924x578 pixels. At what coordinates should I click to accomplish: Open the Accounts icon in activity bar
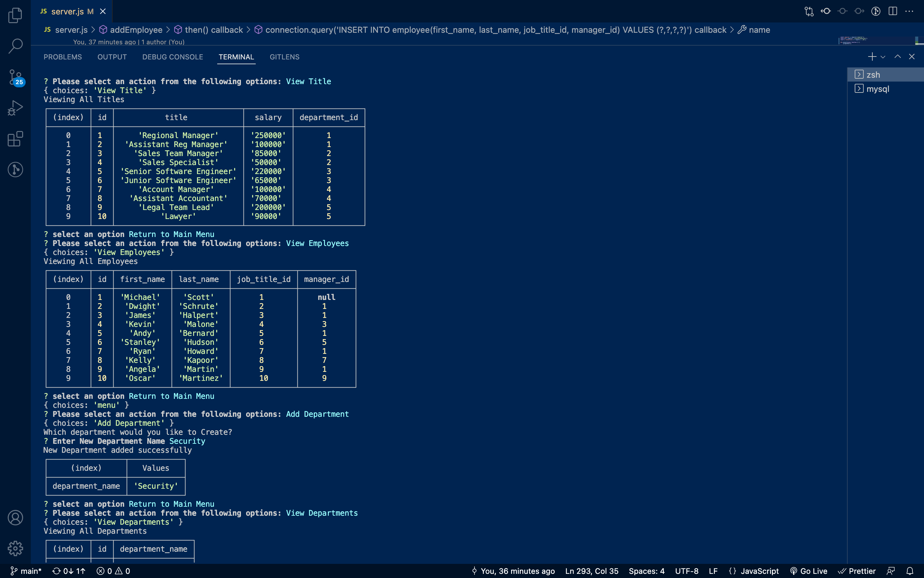(x=15, y=518)
